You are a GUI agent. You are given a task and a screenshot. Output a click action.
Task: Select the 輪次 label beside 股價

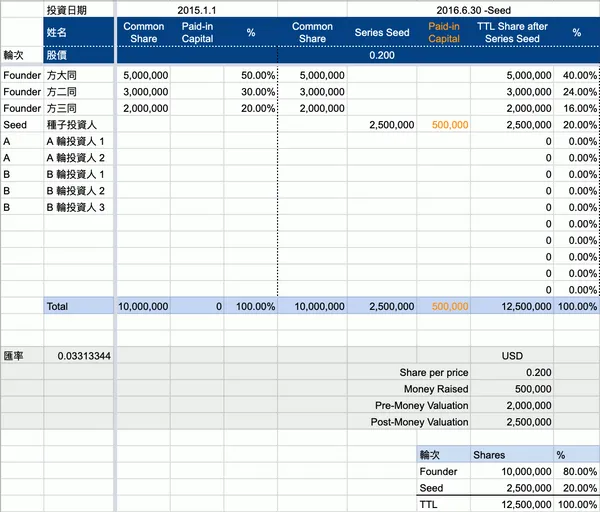point(22,55)
